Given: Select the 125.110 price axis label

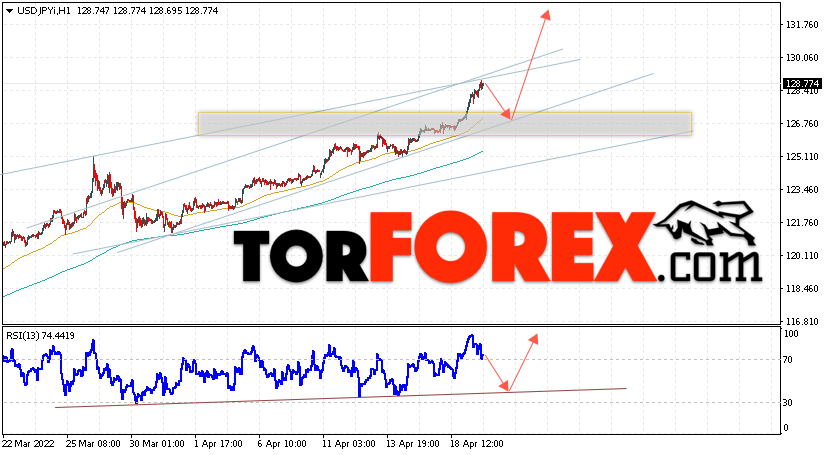Looking at the screenshot, I should (x=802, y=157).
